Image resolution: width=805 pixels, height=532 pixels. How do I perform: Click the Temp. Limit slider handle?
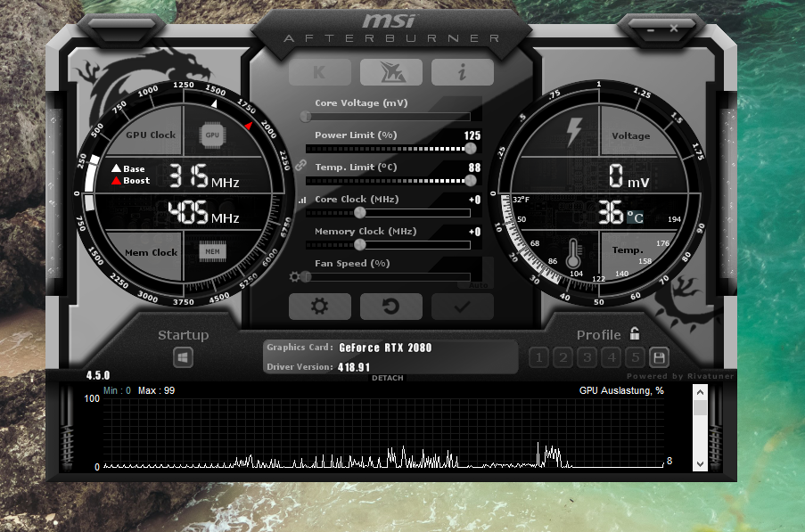pyautogui.click(x=471, y=181)
